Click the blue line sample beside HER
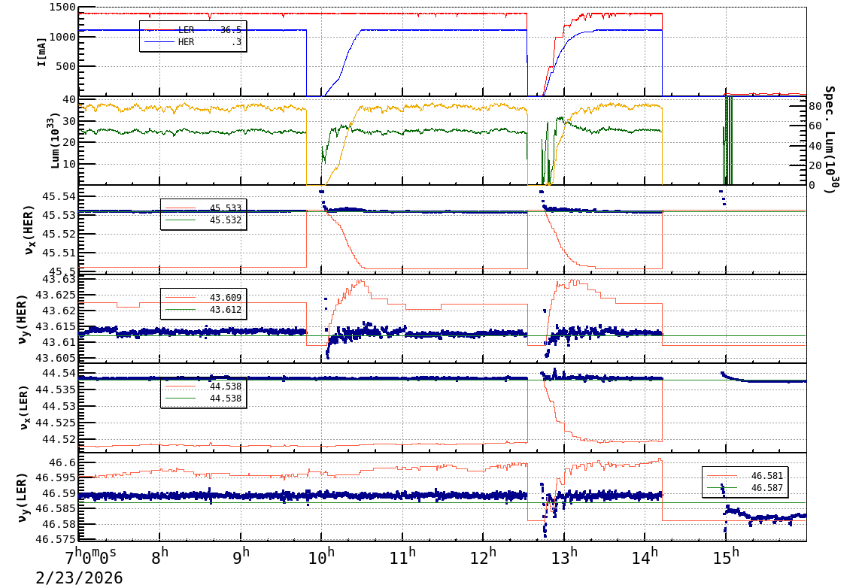The image size is (868, 588). [x=159, y=41]
